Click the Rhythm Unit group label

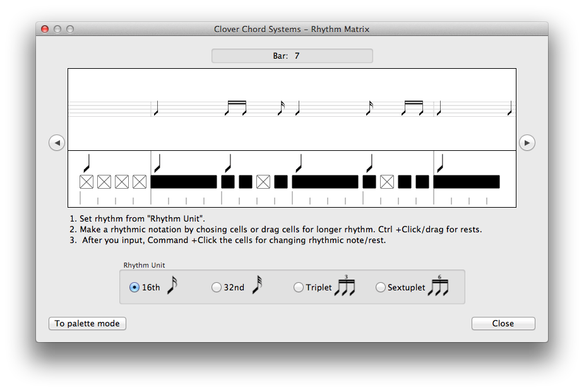(x=144, y=265)
